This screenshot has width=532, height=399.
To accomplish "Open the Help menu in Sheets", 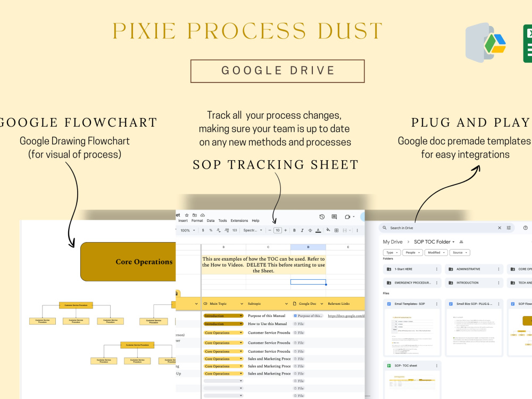I will (x=255, y=221).
